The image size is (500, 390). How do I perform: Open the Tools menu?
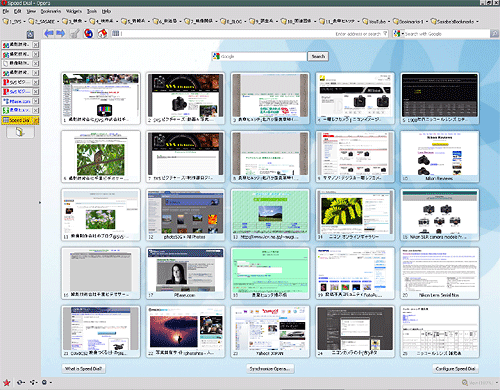[x=92, y=11]
